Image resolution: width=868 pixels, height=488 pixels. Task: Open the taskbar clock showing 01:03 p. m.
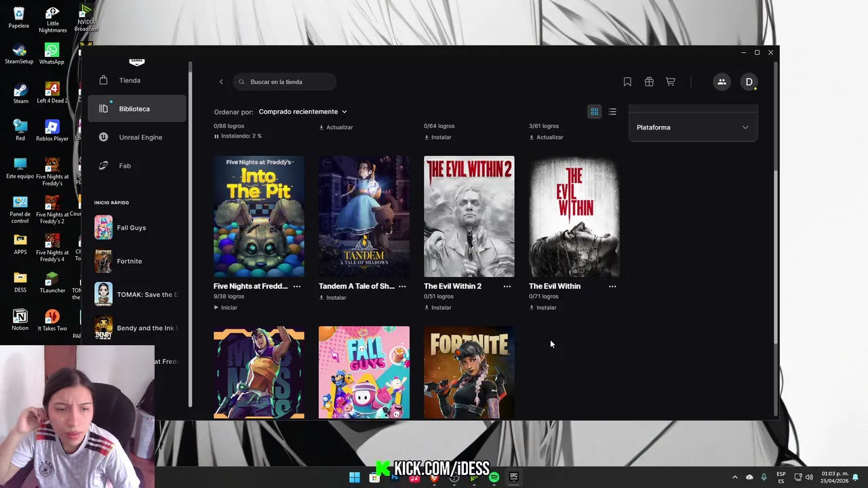pyautogui.click(x=835, y=477)
